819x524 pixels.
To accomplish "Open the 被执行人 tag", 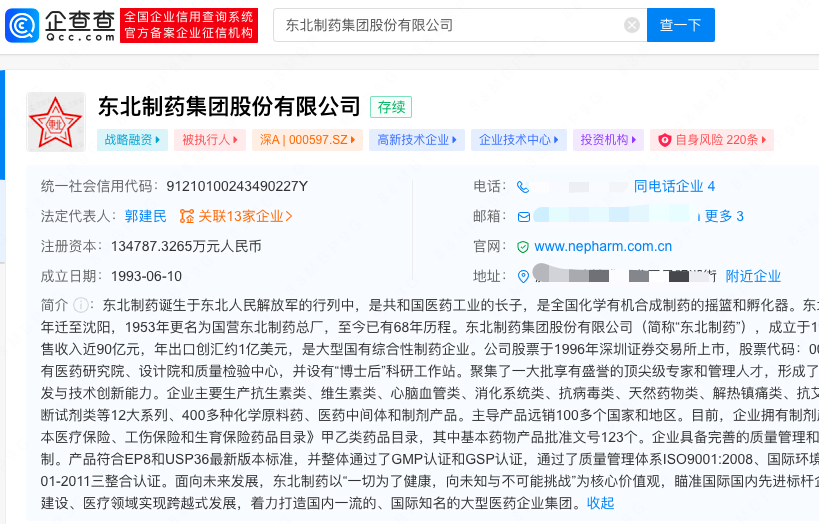I will click(x=210, y=140).
